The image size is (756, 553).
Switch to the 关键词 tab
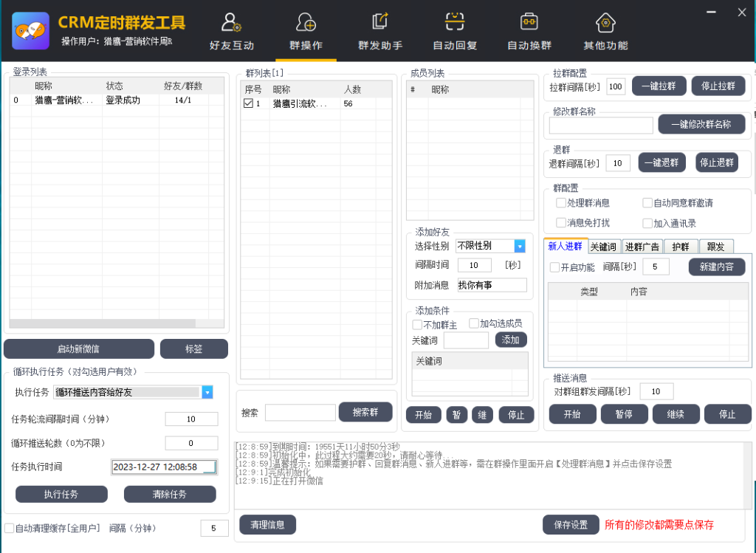[603, 247]
